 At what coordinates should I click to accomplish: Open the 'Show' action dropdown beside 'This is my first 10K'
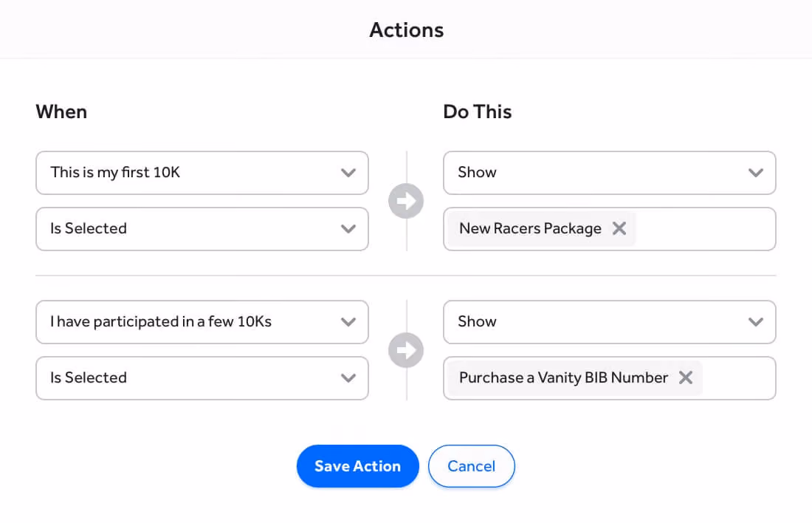click(x=610, y=173)
